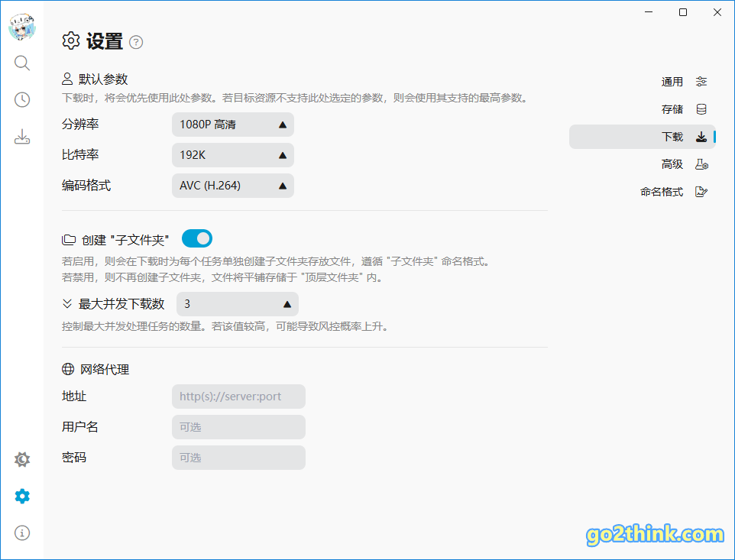Click the 下载 download icon in right panel
735x560 pixels.
coord(701,137)
